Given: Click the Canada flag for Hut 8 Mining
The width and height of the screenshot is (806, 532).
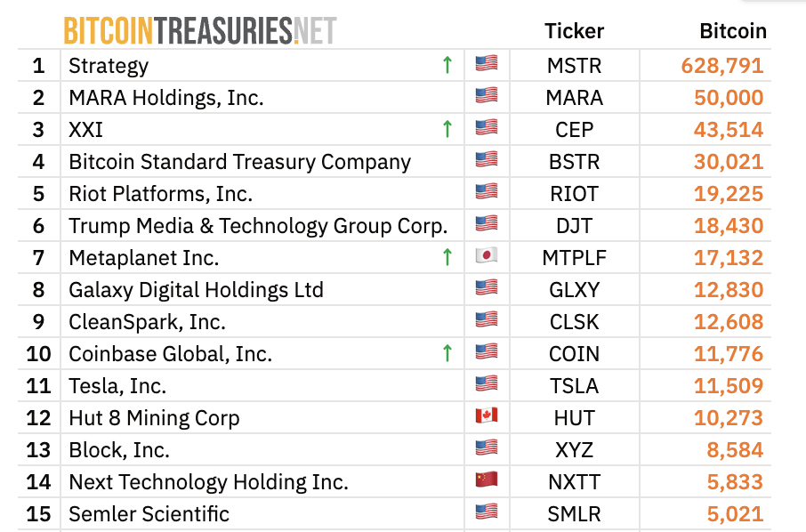Looking at the screenshot, I should pos(487,417).
